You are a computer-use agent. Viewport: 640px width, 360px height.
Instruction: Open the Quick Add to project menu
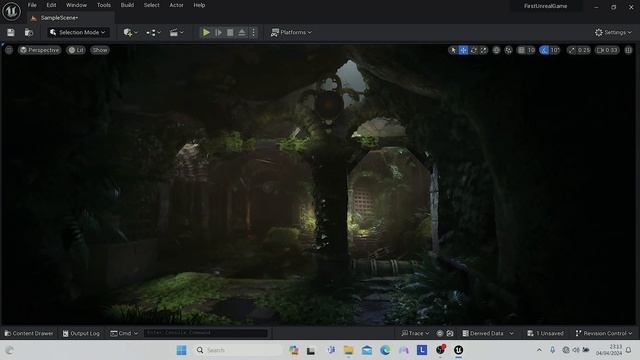coord(131,32)
